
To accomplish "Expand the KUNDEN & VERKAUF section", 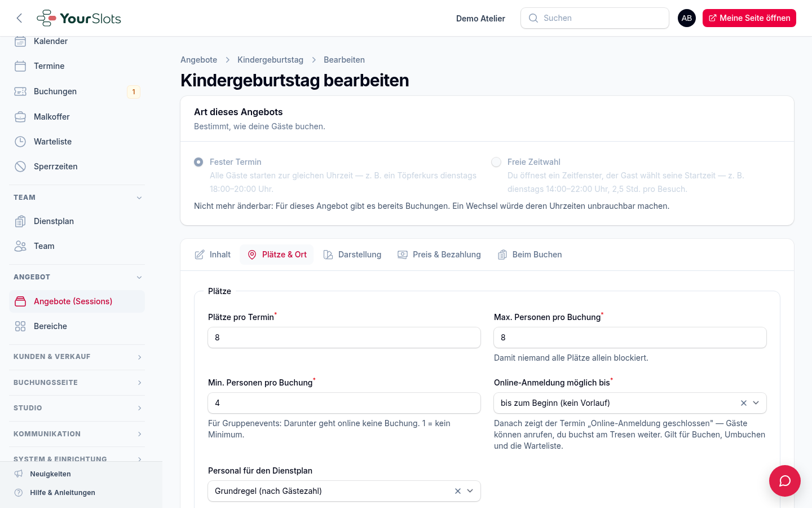I will (77, 357).
